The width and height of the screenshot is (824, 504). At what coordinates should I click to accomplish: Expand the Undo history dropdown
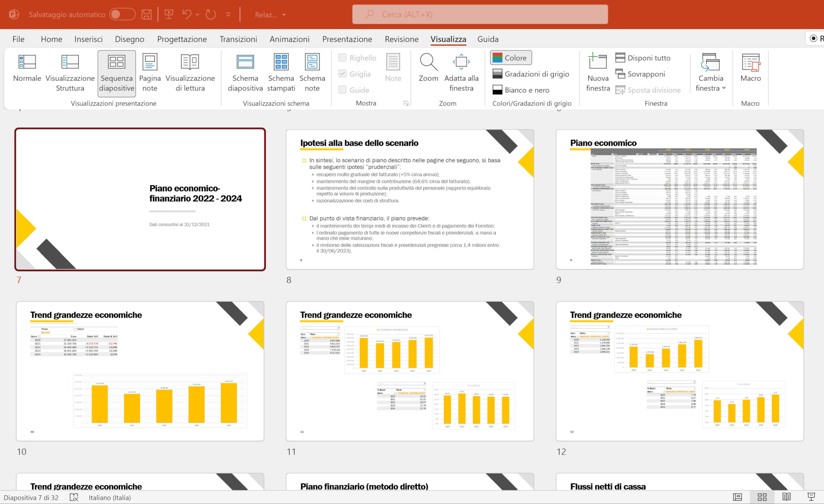[197, 14]
